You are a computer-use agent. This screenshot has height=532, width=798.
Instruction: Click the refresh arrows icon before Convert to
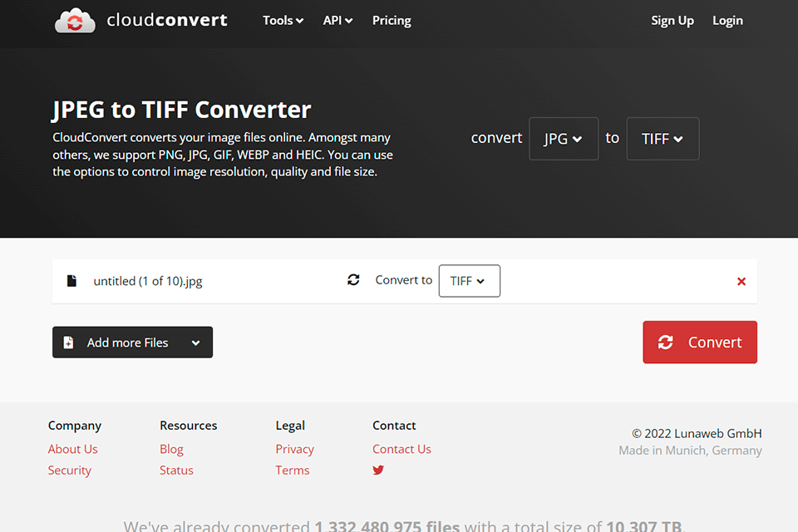[x=353, y=280]
